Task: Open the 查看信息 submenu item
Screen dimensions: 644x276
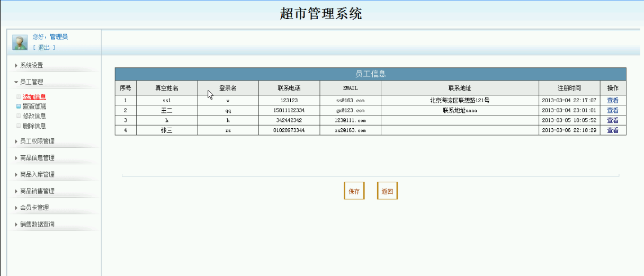Action: click(x=34, y=106)
